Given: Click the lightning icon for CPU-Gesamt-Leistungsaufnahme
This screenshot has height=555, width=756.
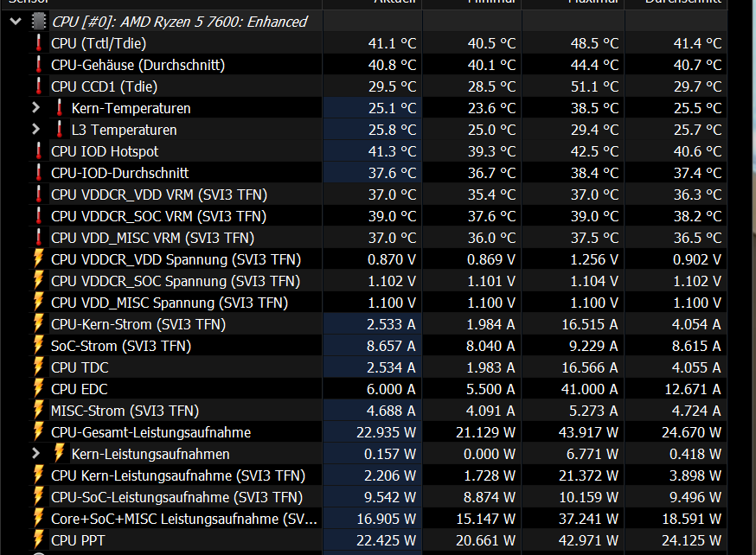Looking at the screenshot, I should (x=39, y=431).
